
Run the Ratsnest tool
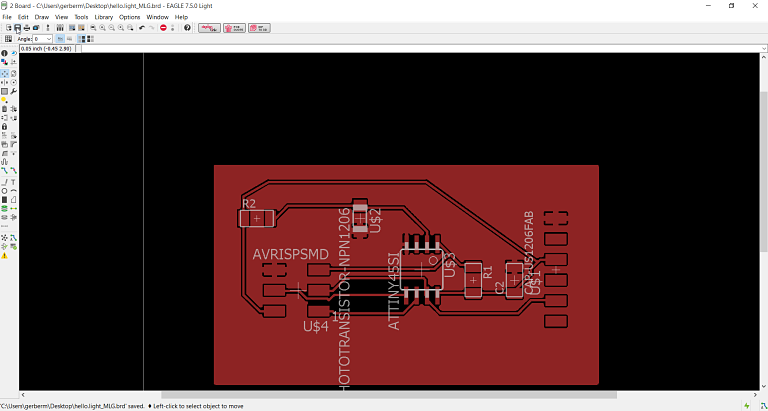[x=4, y=238]
